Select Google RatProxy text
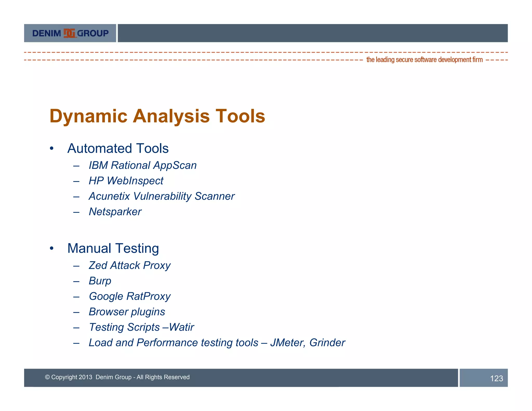The height and width of the screenshot is (411, 532). [130, 296]
